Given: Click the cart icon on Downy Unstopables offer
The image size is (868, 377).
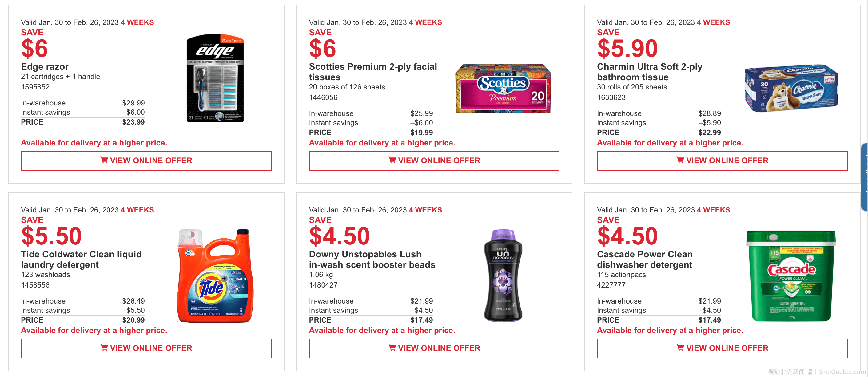Looking at the screenshot, I should (392, 347).
